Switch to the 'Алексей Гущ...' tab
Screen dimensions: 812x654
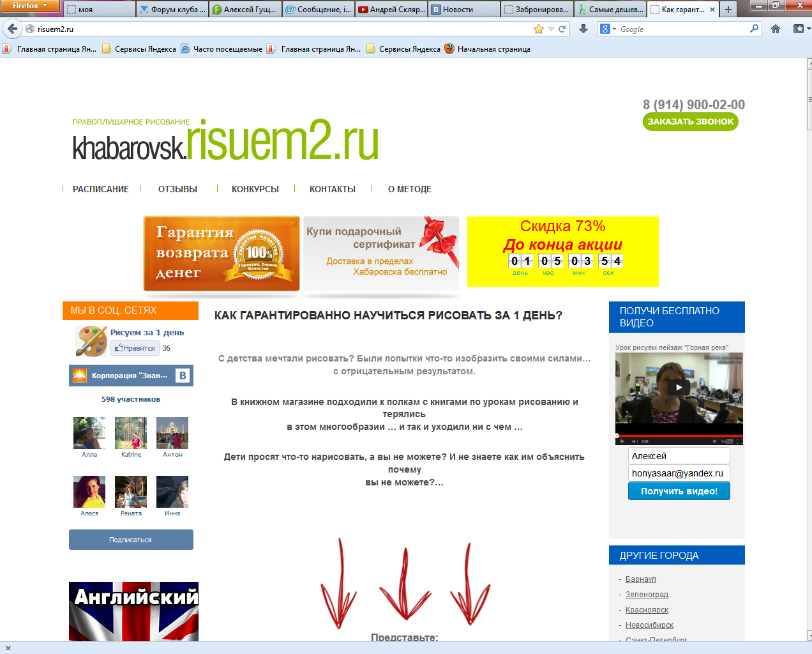245,10
